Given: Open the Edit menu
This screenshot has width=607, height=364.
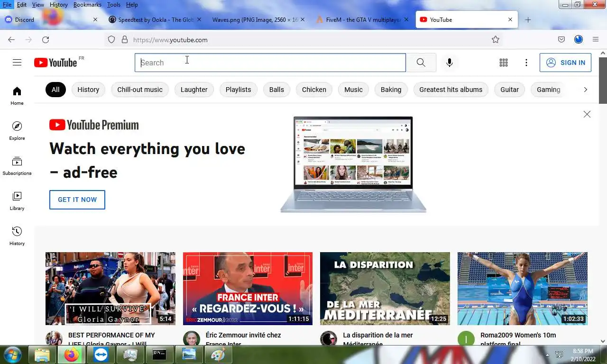Looking at the screenshot, I should 22,4.
